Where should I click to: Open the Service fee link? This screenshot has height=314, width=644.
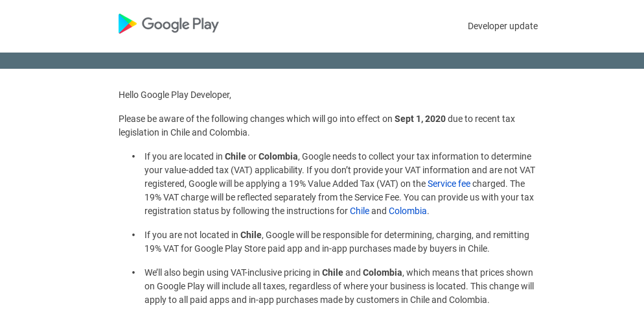point(449,184)
